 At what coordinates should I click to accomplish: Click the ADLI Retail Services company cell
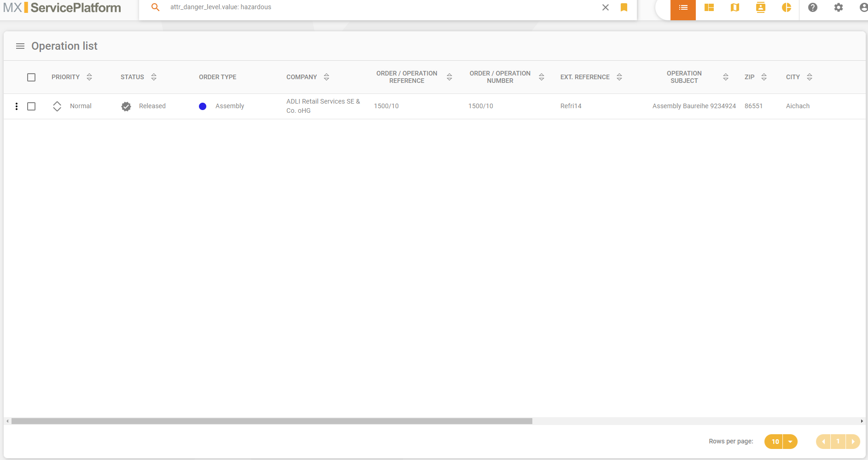pos(323,106)
